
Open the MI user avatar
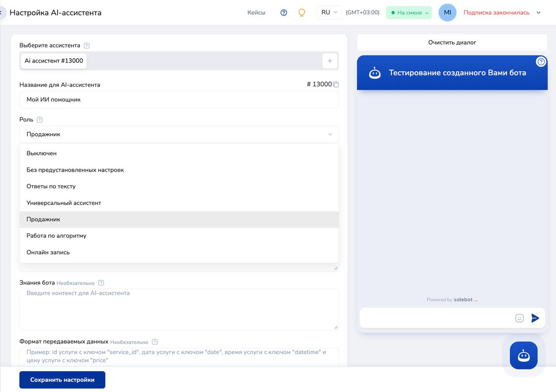click(447, 13)
